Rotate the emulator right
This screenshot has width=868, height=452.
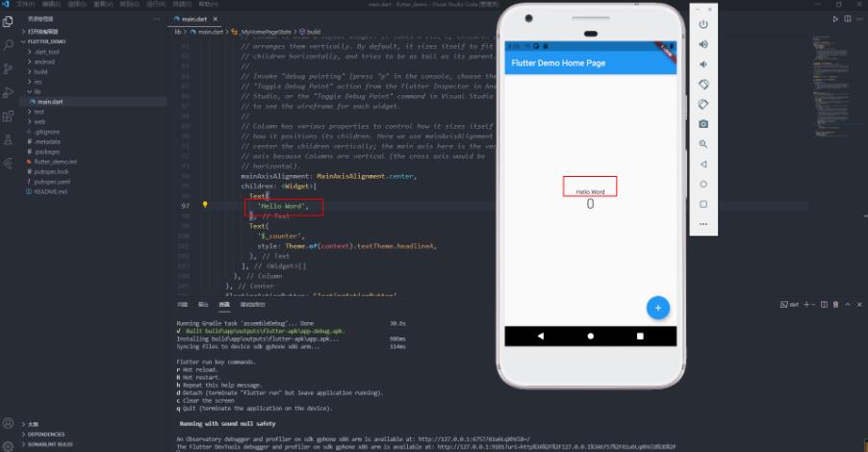point(703,104)
